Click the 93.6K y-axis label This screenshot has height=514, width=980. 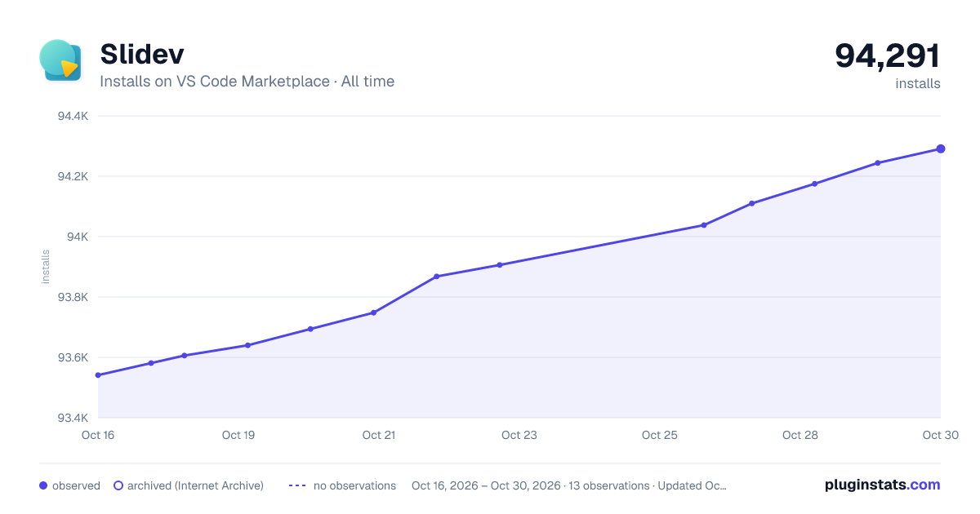pos(73,357)
